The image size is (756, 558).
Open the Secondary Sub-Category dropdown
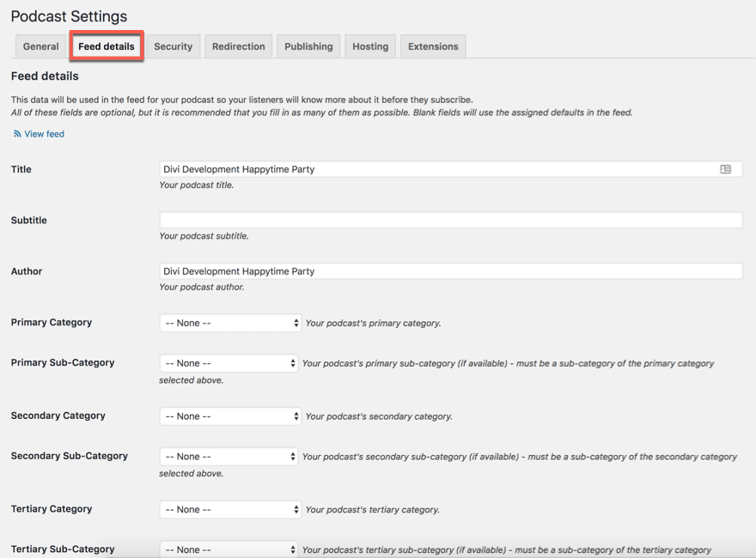click(x=228, y=456)
